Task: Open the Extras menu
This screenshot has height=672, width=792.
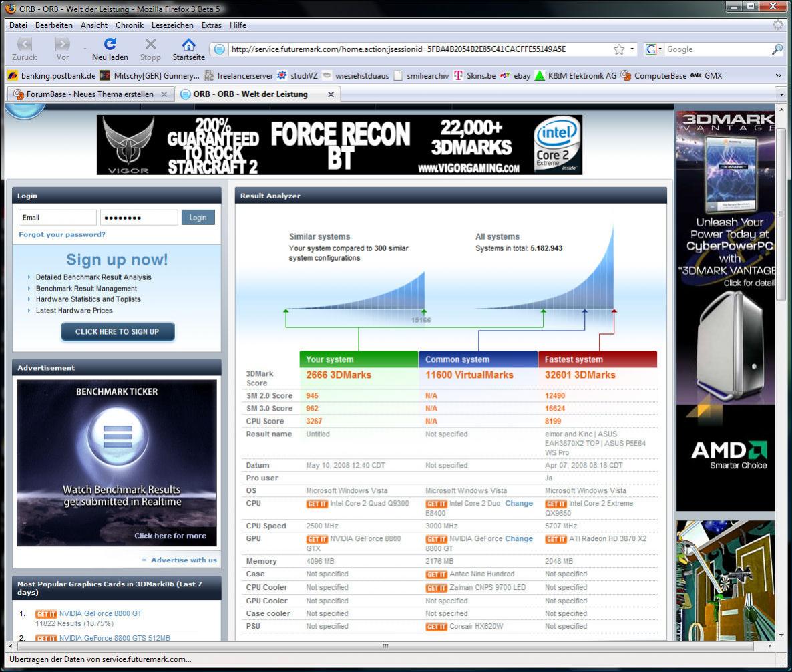Action: point(211,25)
